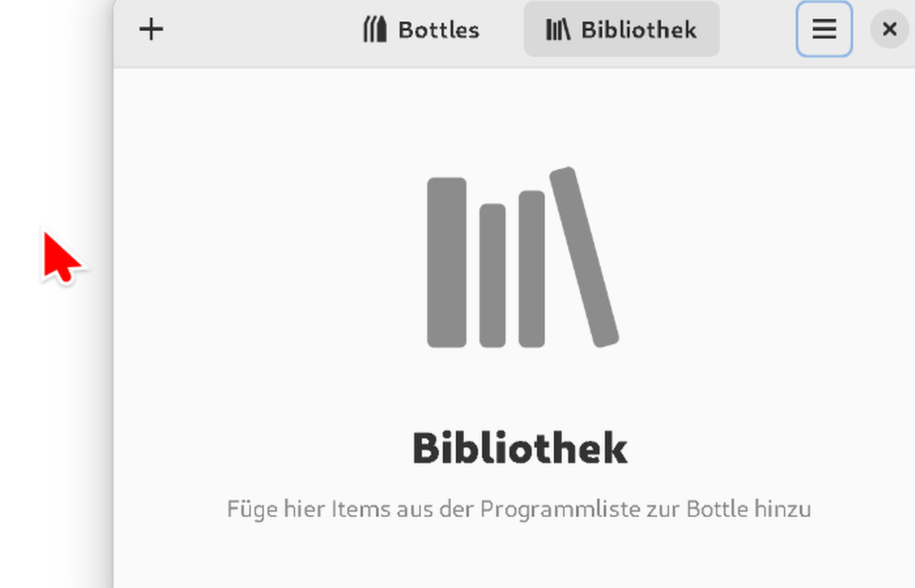Click the widest leftmost book in the illustration
This screenshot has height=588, width=915.
point(446,262)
